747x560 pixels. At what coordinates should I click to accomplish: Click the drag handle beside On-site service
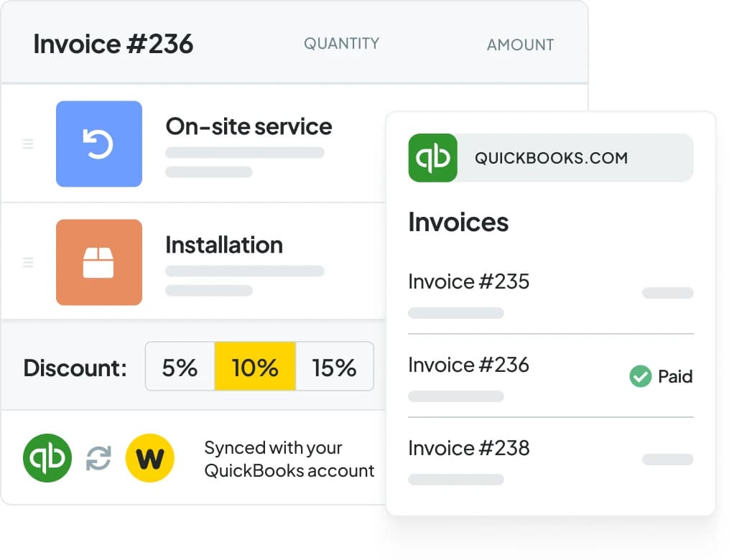pos(28,144)
